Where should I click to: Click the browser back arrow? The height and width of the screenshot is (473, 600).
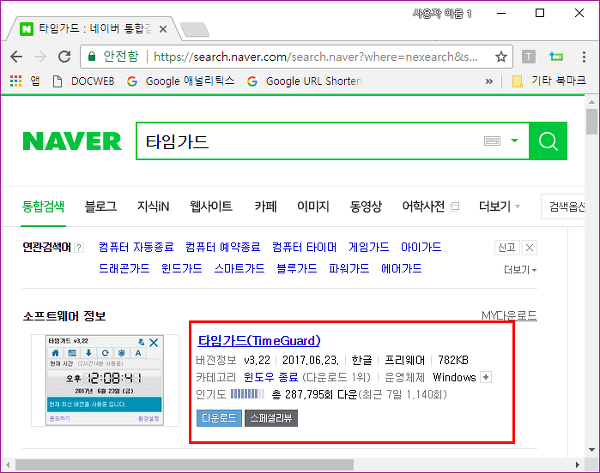click(16, 57)
